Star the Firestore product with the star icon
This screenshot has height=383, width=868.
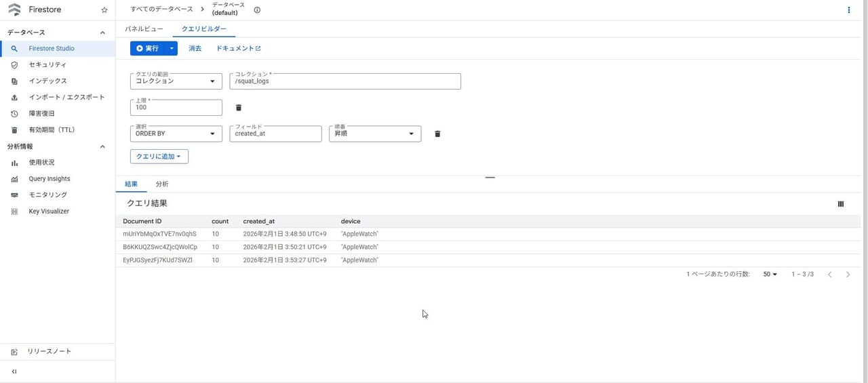pos(104,10)
